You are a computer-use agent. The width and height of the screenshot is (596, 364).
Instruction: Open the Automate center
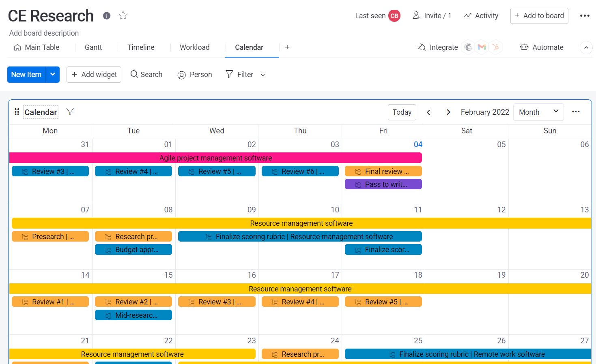(542, 47)
